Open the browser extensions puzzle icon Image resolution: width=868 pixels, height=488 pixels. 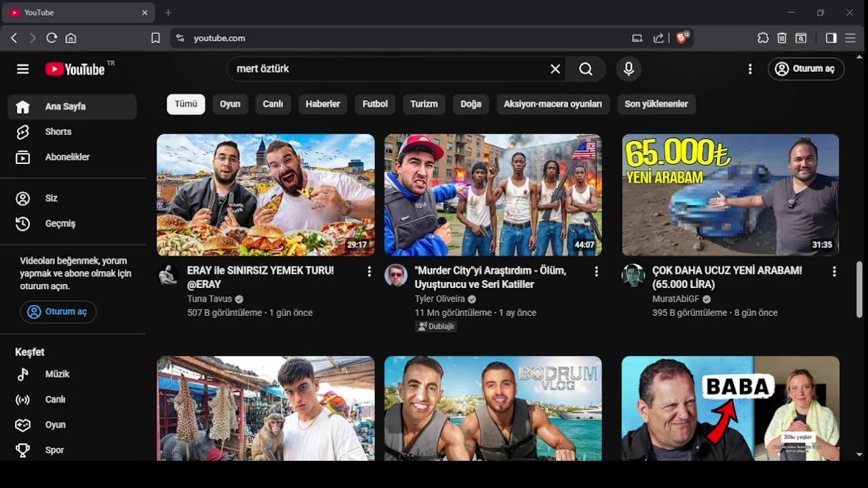(763, 38)
